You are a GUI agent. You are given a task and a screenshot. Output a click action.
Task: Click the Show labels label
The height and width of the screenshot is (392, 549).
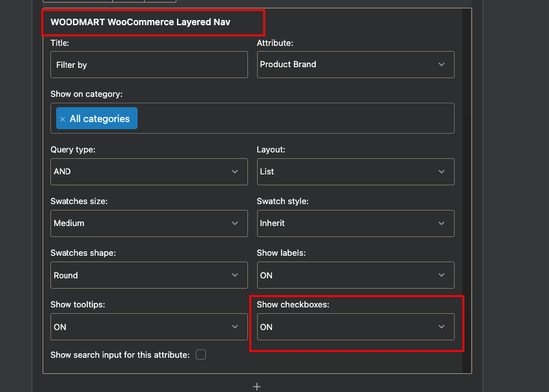281,253
